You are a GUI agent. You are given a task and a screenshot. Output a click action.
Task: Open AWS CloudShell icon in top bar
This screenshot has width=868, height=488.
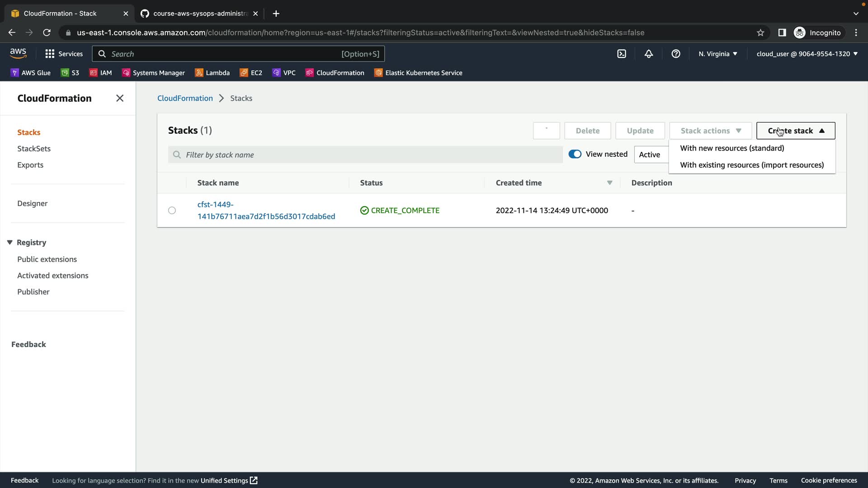point(622,54)
